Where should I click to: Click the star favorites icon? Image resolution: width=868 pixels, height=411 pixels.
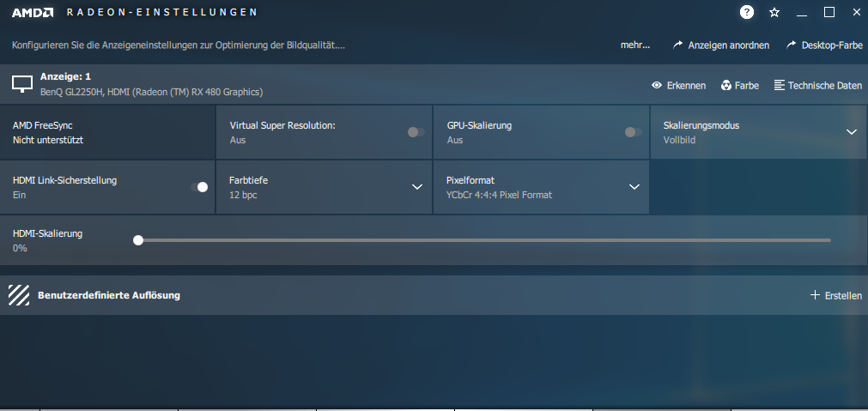click(x=774, y=12)
